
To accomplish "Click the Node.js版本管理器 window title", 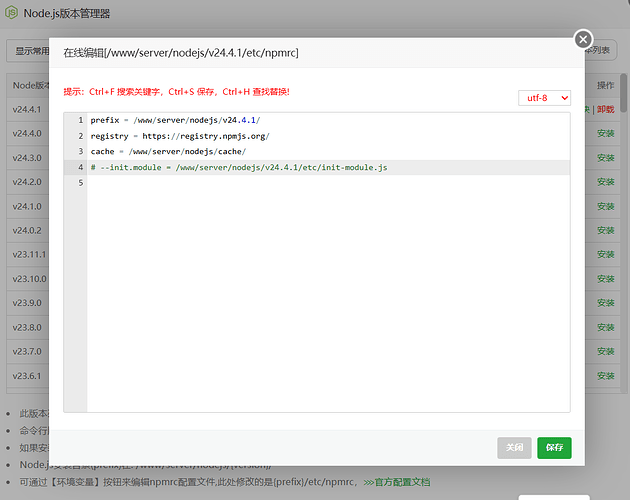I will pyautogui.click(x=67, y=13).
